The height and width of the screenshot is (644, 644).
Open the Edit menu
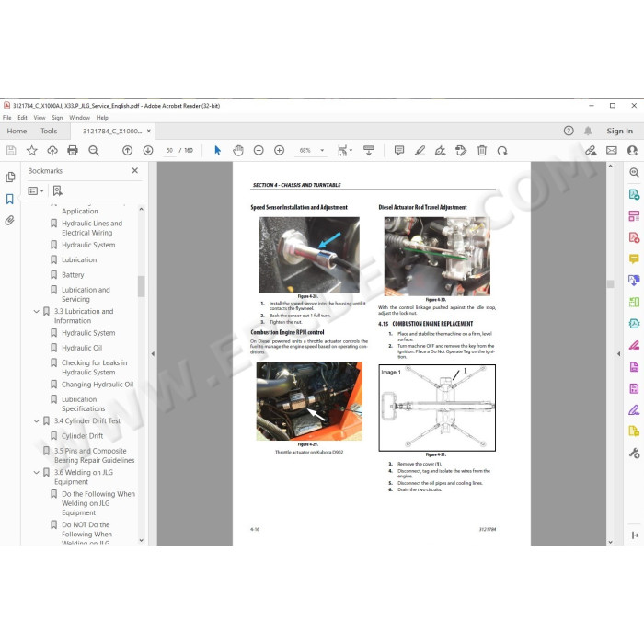pos(22,118)
